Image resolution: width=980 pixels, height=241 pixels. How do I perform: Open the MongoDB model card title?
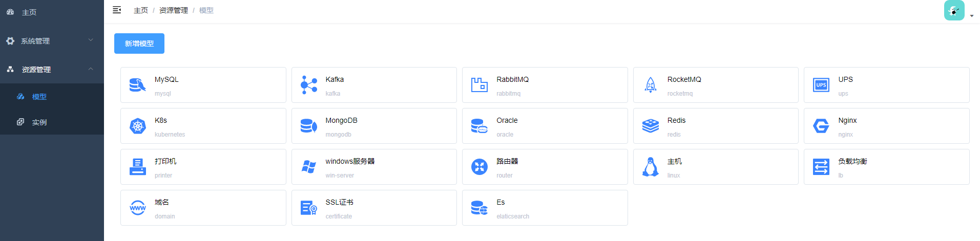341,120
